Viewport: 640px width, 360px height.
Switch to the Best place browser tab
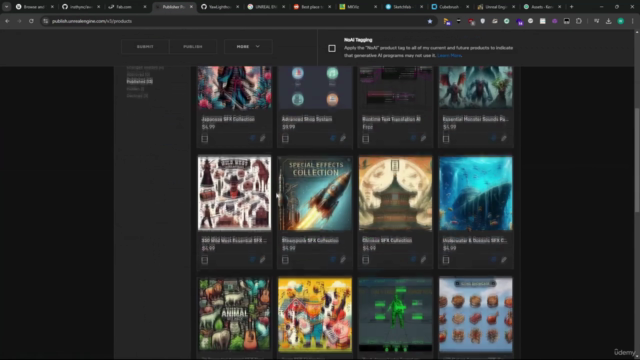click(311, 7)
